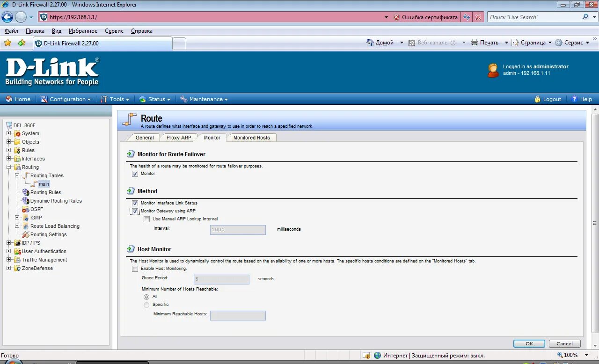
Task: Click the favorites star icon
Action: coord(8,43)
